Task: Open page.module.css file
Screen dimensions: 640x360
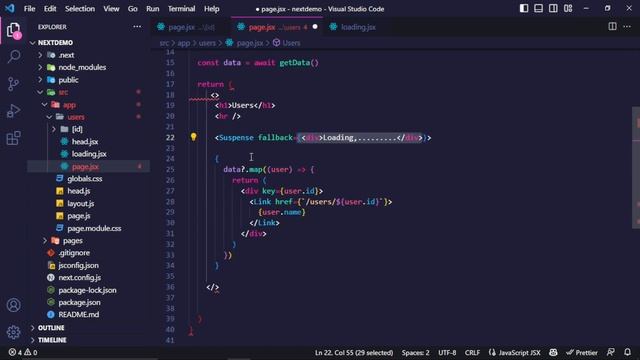Action: (94, 228)
